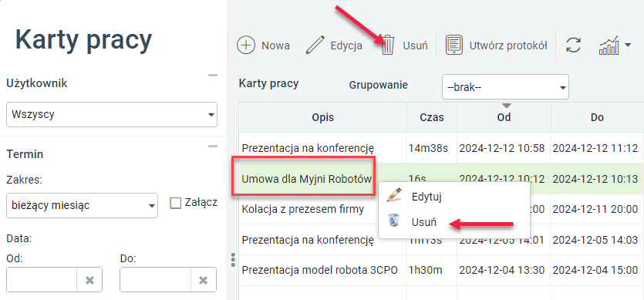Click the Edycja pencil icon

coord(315,46)
